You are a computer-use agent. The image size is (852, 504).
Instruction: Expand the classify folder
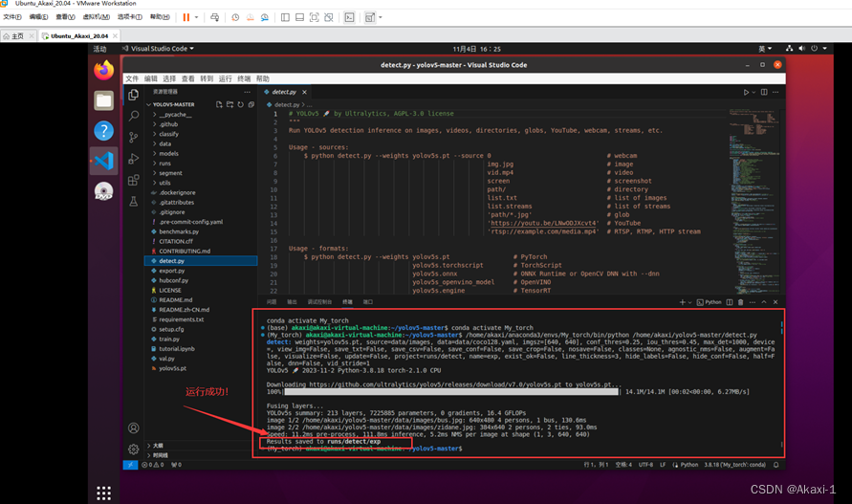(168, 134)
